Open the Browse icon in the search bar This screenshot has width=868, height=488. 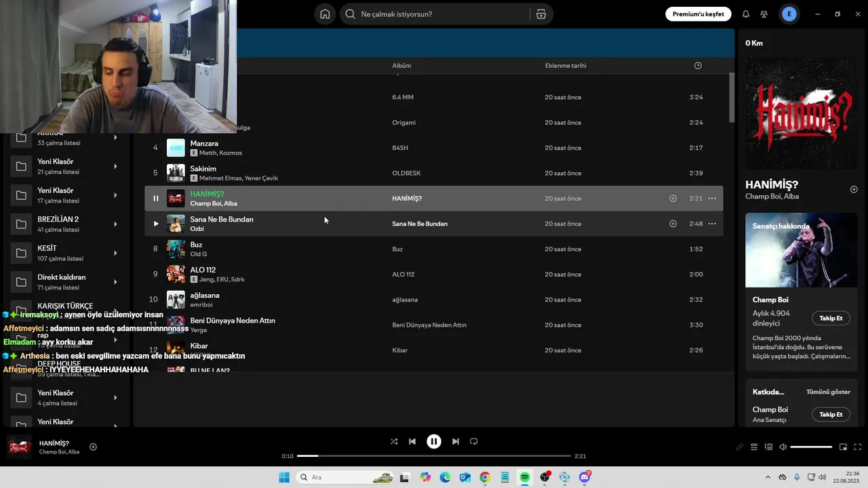coord(540,14)
